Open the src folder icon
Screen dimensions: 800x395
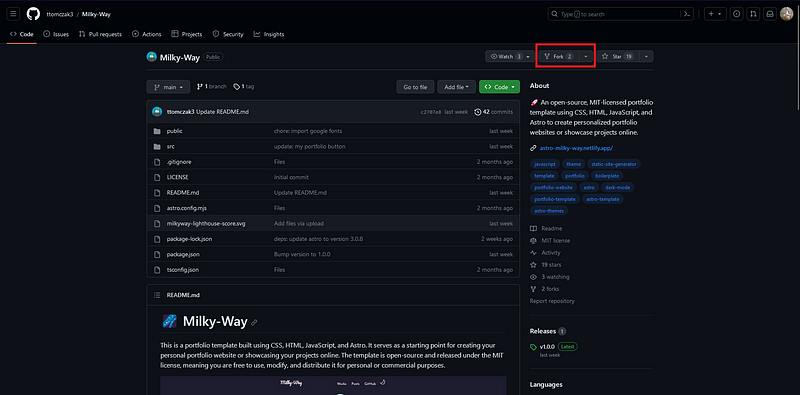click(x=157, y=146)
